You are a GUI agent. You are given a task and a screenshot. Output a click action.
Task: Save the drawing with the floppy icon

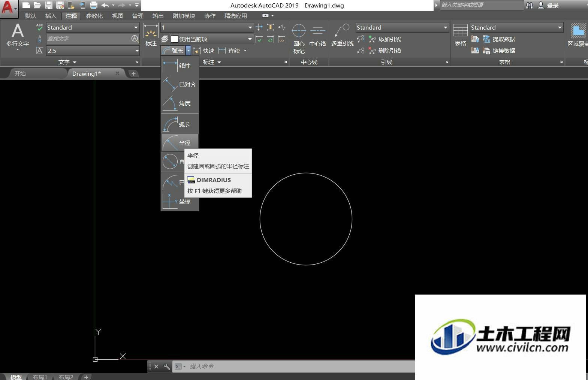click(x=49, y=5)
